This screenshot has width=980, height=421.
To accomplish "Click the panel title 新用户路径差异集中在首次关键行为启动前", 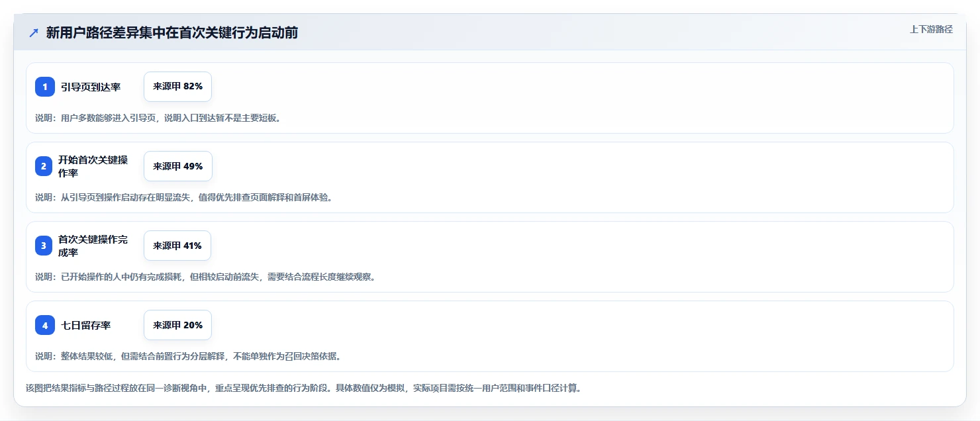I will [x=172, y=32].
